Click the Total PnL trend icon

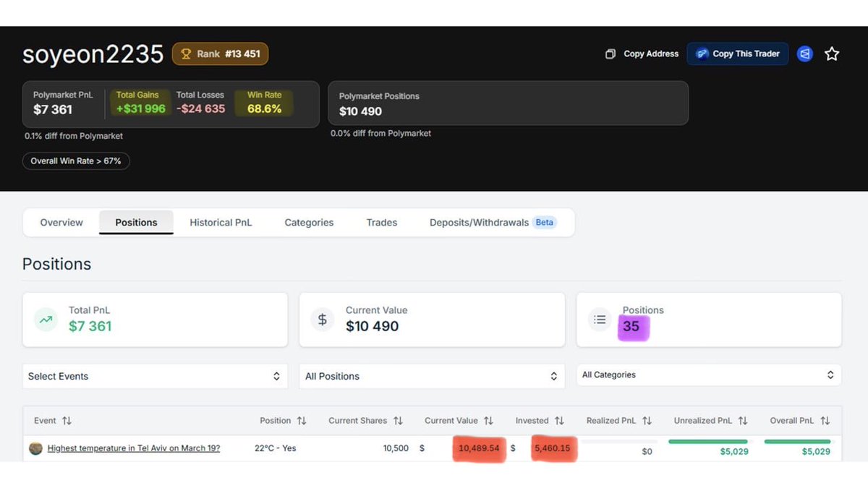[46, 319]
